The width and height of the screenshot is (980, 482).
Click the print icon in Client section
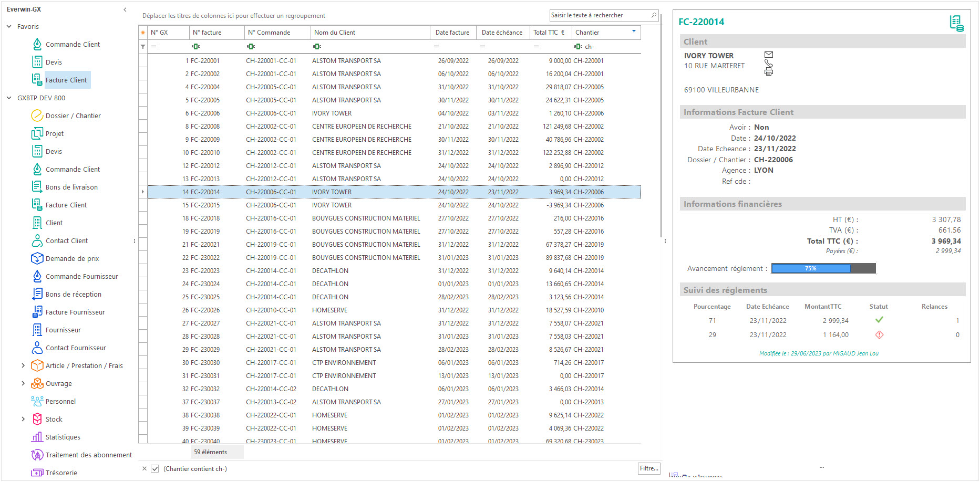pos(769,72)
